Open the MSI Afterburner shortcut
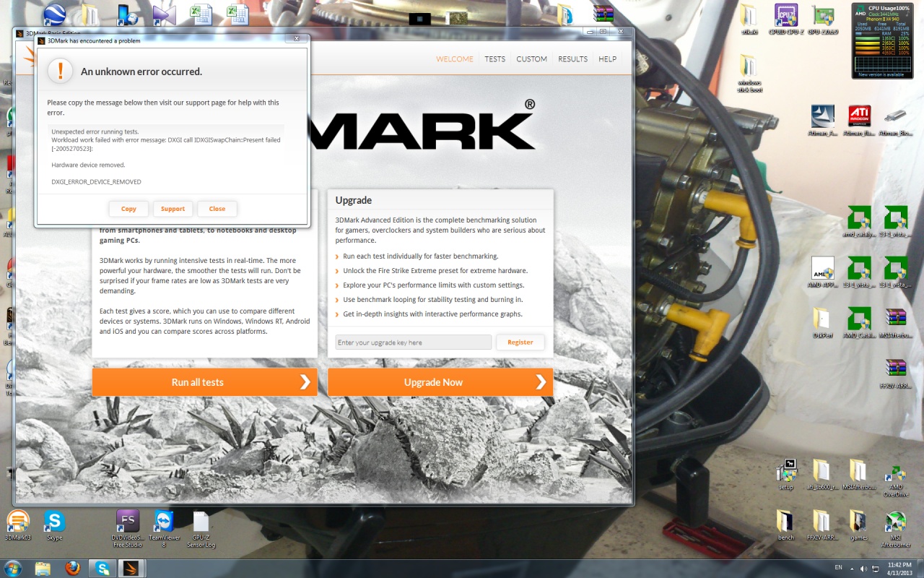Screen dimensions: 924x578 click(x=896, y=529)
